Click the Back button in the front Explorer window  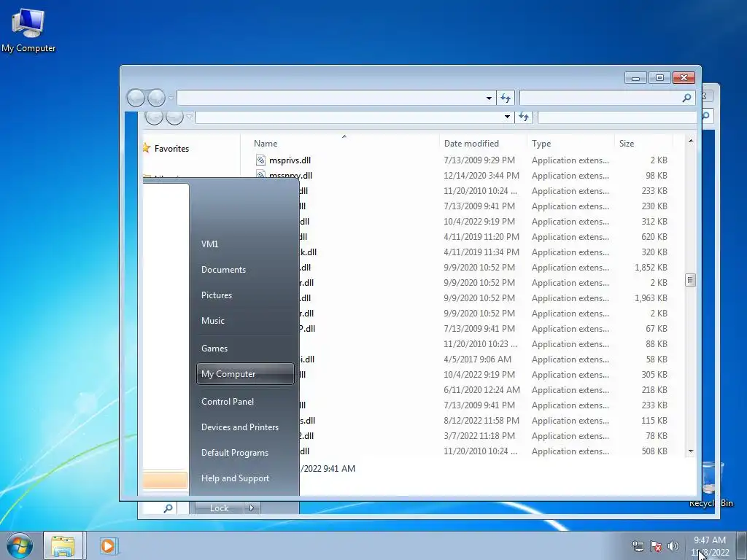[136, 98]
